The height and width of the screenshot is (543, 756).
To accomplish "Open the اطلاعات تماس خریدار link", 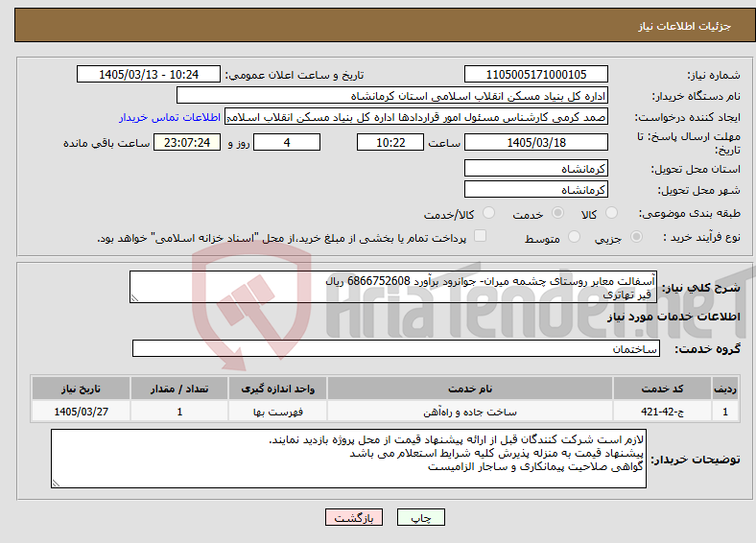I will click(170, 117).
